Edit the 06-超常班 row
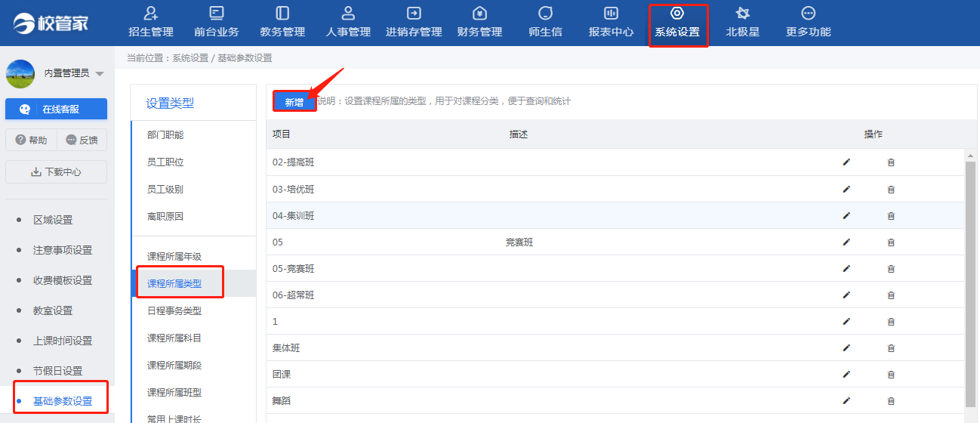The width and height of the screenshot is (980, 423). (x=846, y=295)
